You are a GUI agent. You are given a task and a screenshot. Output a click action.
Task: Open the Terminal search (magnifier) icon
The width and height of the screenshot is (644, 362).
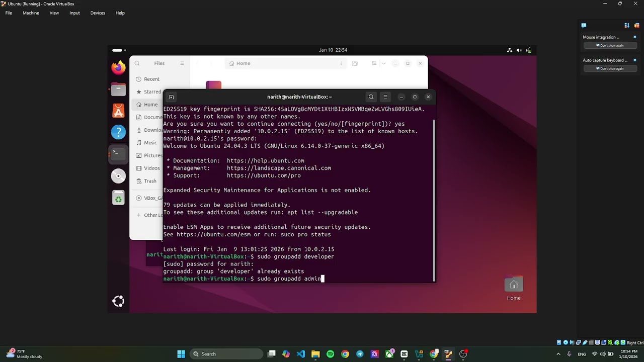371,97
